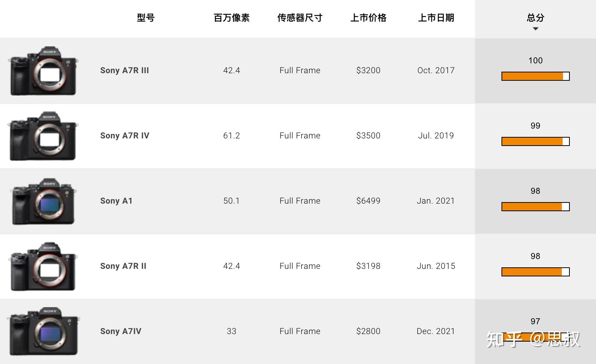
Task: Click the 传感器尺寸 column header
Action: [x=300, y=18]
